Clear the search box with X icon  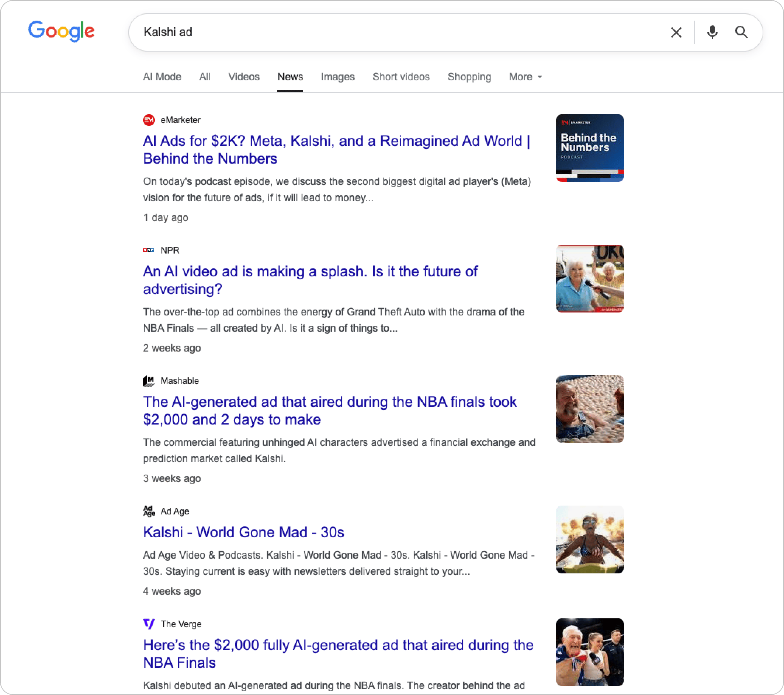pyautogui.click(x=676, y=32)
